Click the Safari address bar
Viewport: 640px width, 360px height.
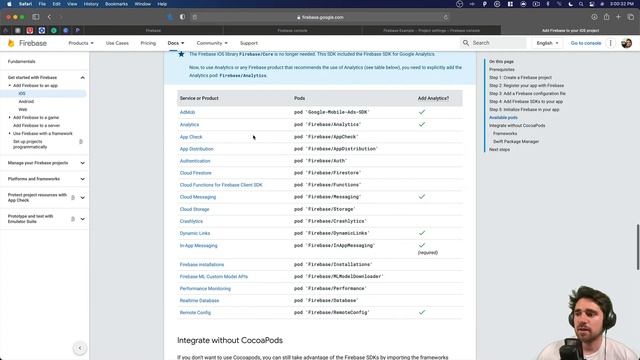pyautogui.click(x=320, y=17)
